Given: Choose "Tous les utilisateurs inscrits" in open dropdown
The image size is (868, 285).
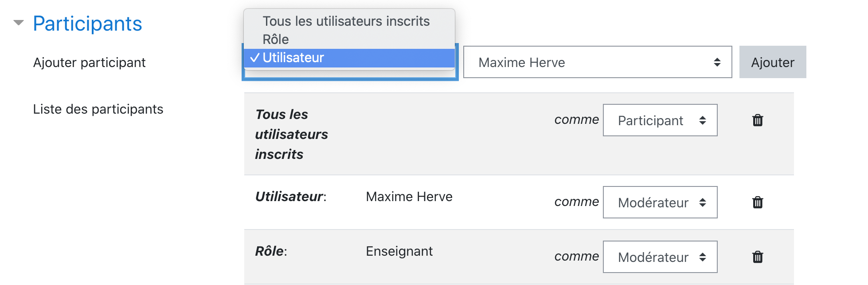Looking at the screenshot, I should click(346, 21).
